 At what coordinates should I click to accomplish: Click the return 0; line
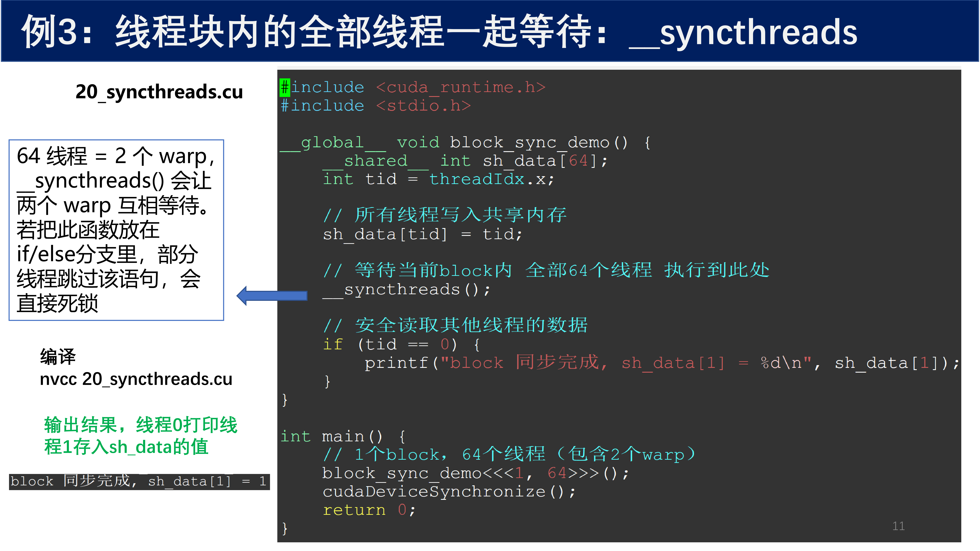369,510
